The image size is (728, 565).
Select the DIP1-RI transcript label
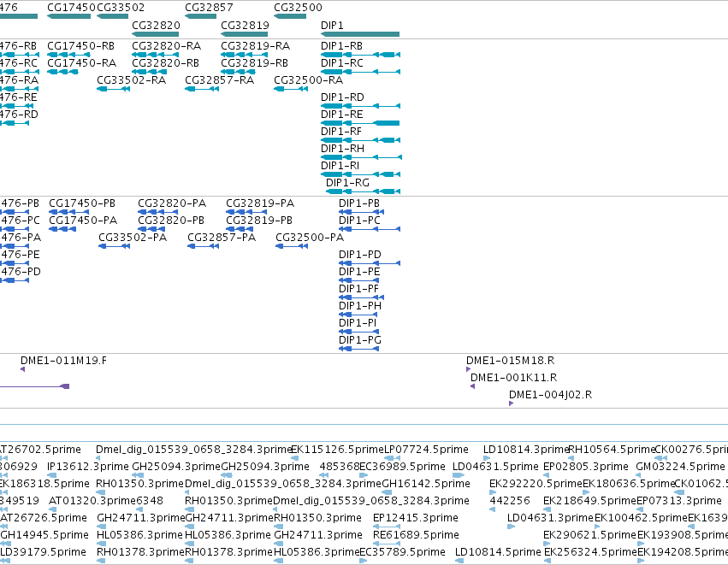click(340, 166)
